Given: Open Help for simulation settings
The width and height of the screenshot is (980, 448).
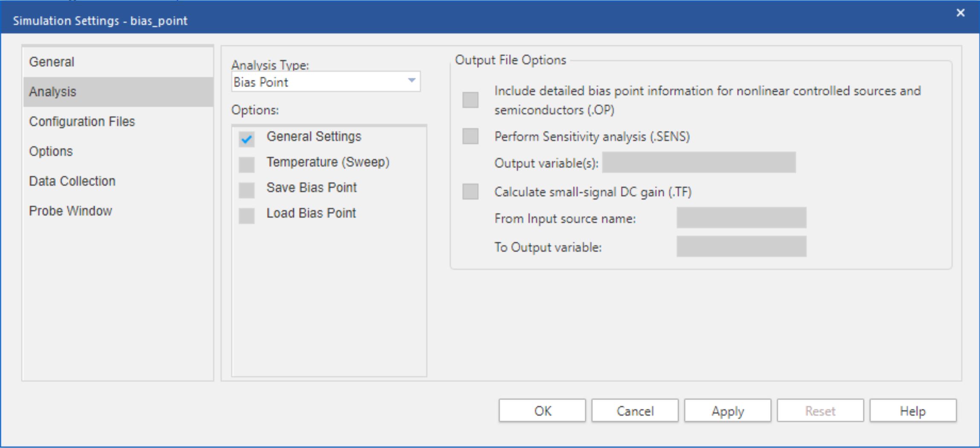Looking at the screenshot, I should (x=913, y=411).
